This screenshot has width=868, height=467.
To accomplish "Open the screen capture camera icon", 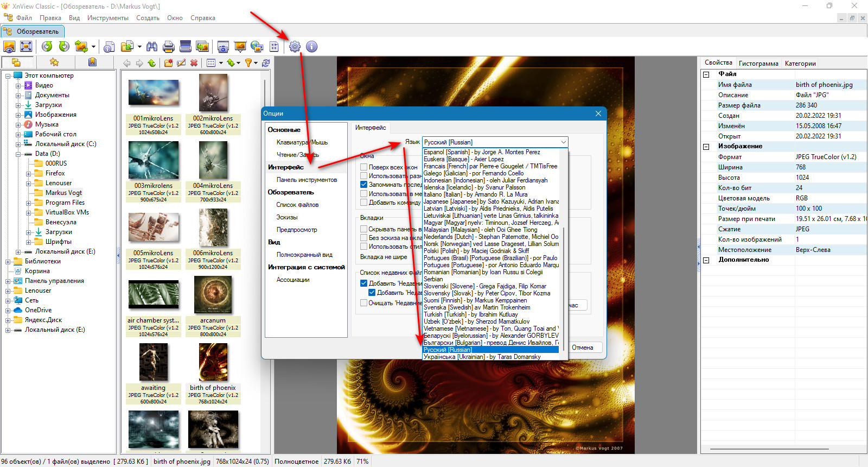I will [x=223, y=47].
